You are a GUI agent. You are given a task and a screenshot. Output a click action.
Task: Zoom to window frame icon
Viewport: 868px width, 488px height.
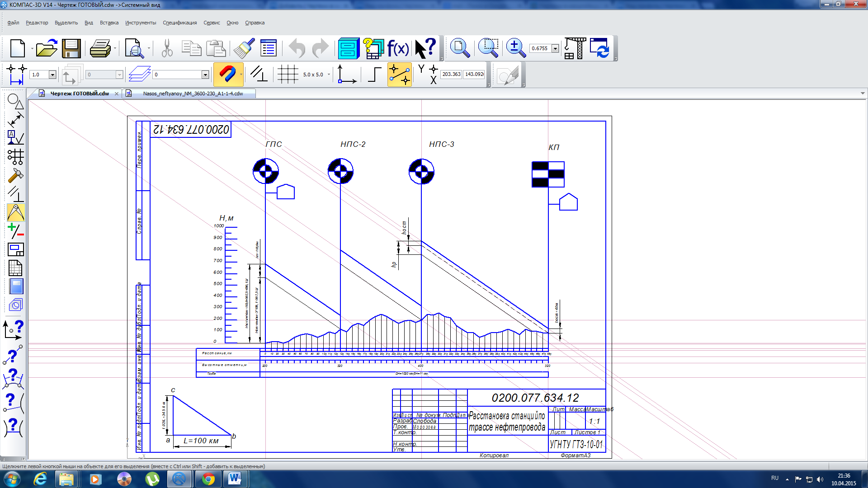488,48
